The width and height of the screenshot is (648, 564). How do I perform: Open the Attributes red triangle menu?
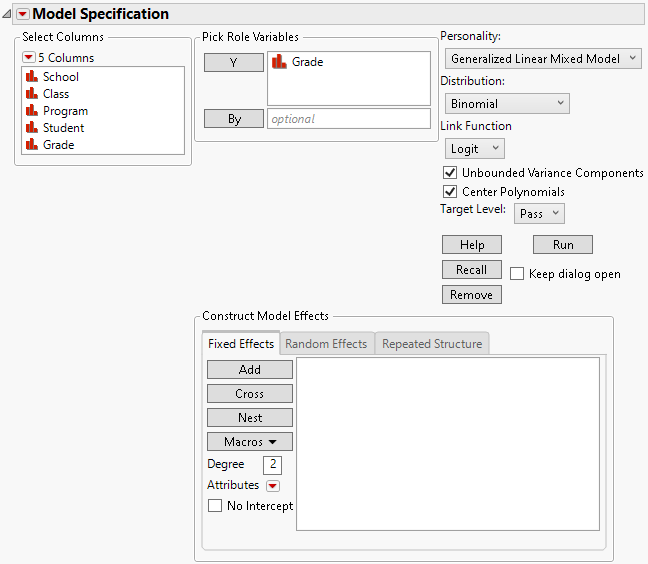(x=273, y=486)
